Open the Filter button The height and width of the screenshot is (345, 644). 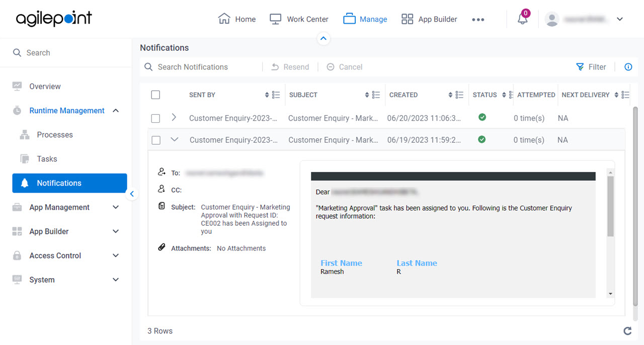[x=591, y=67]
